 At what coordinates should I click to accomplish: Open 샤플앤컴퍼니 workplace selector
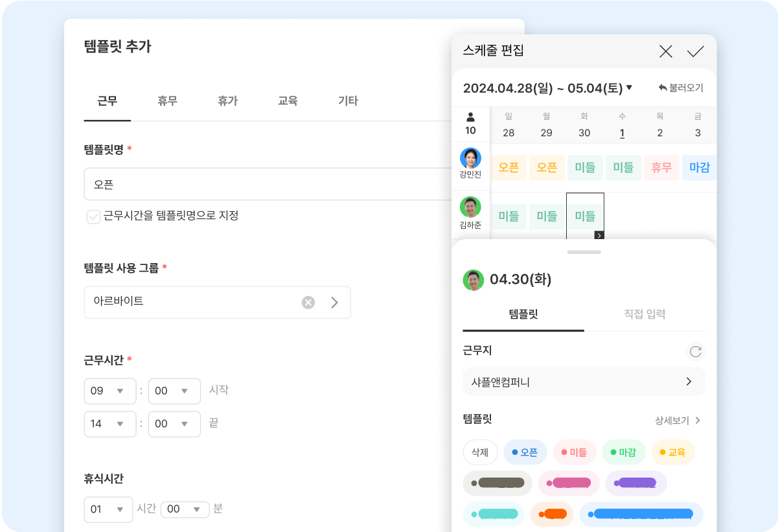584,382
